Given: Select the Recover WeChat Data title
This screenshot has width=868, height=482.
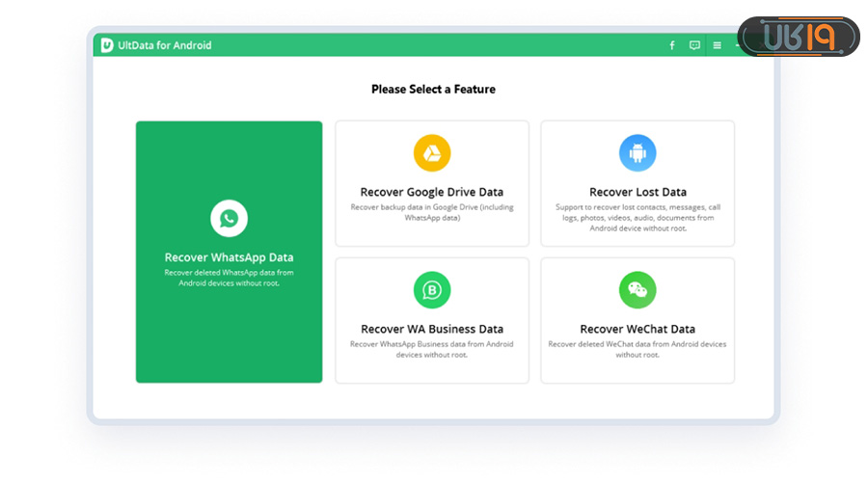Looking at the screenshot, I should click(637, 329).
